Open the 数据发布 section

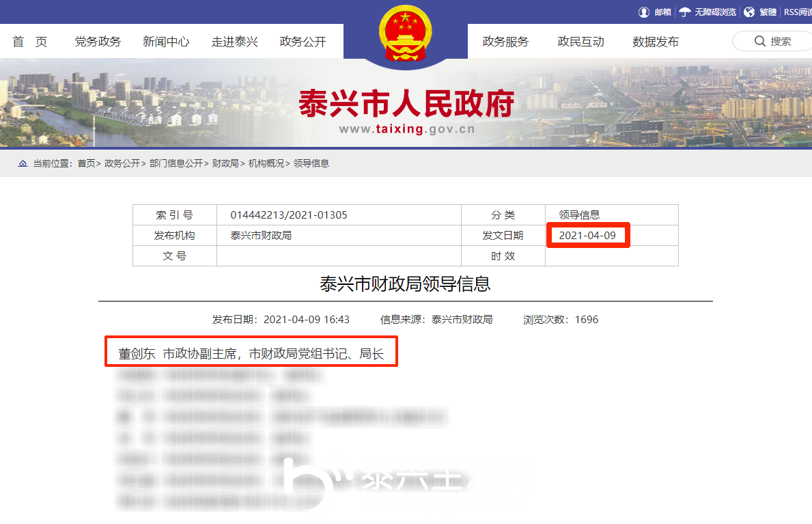pos(656,41)
